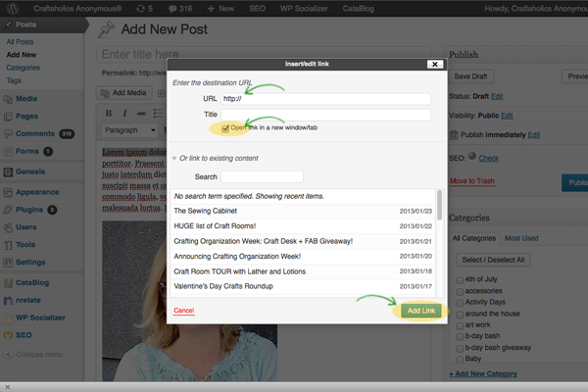Select 'The Sewing Cabinet' from recent items
Image resolution: width=588 pixels, height=392 pixels.
206,211
